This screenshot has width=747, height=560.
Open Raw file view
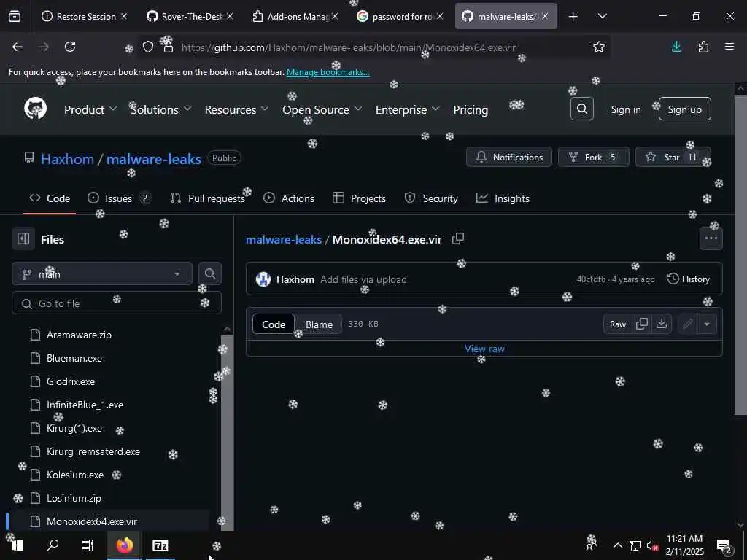(x=617, y=324)
